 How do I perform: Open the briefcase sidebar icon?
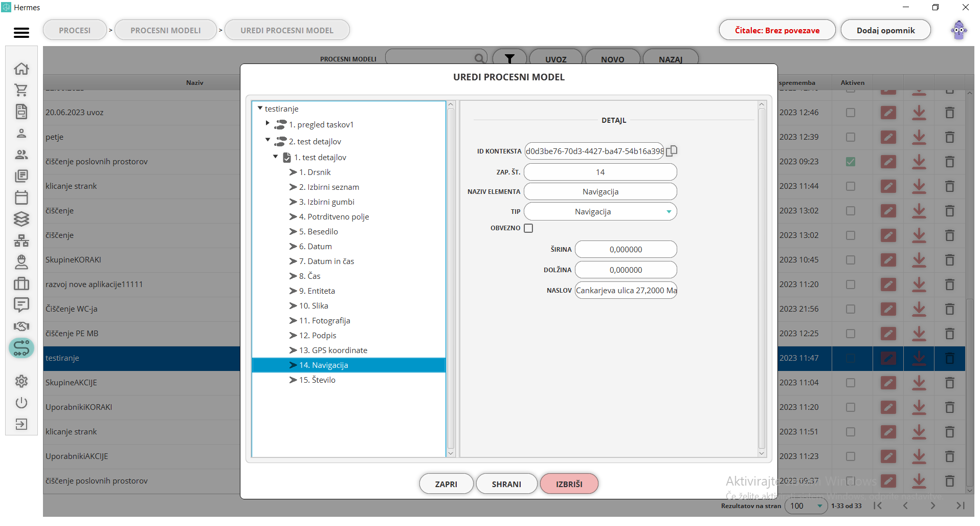click(x=21, y=283)
